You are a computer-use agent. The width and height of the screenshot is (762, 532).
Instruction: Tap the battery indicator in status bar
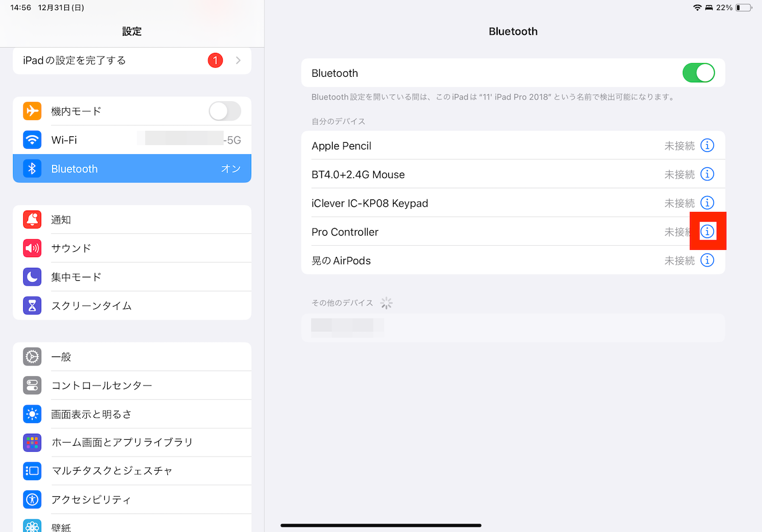point(744,8)
